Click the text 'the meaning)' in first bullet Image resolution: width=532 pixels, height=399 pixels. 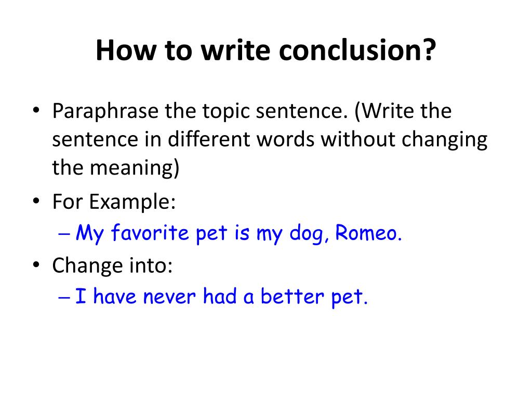116,168
